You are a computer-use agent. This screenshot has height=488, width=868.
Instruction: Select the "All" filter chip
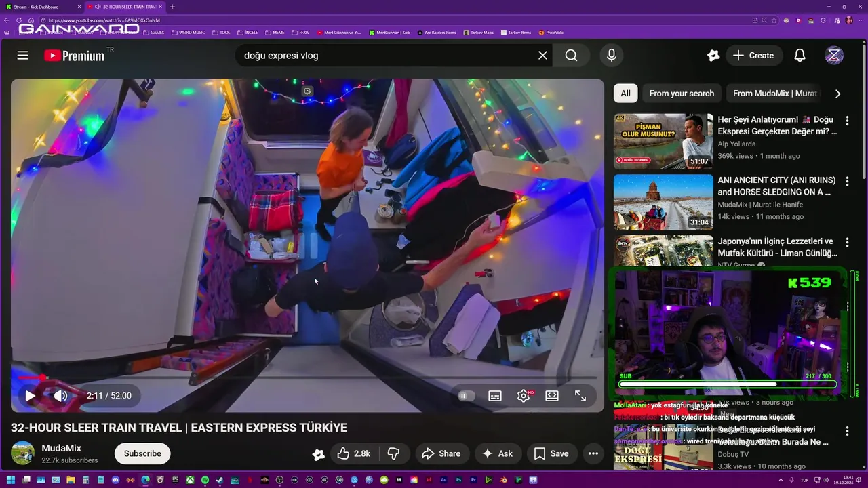[625, 94]
